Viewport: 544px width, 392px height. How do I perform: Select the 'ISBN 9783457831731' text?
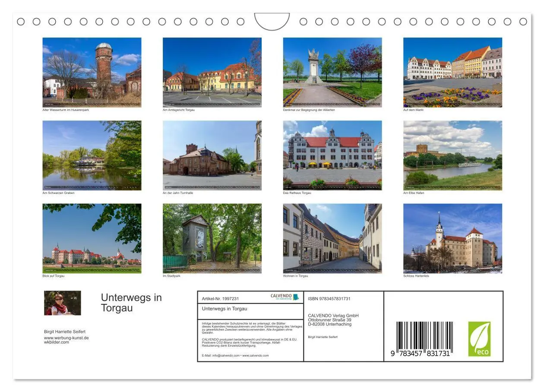[329, 299]
